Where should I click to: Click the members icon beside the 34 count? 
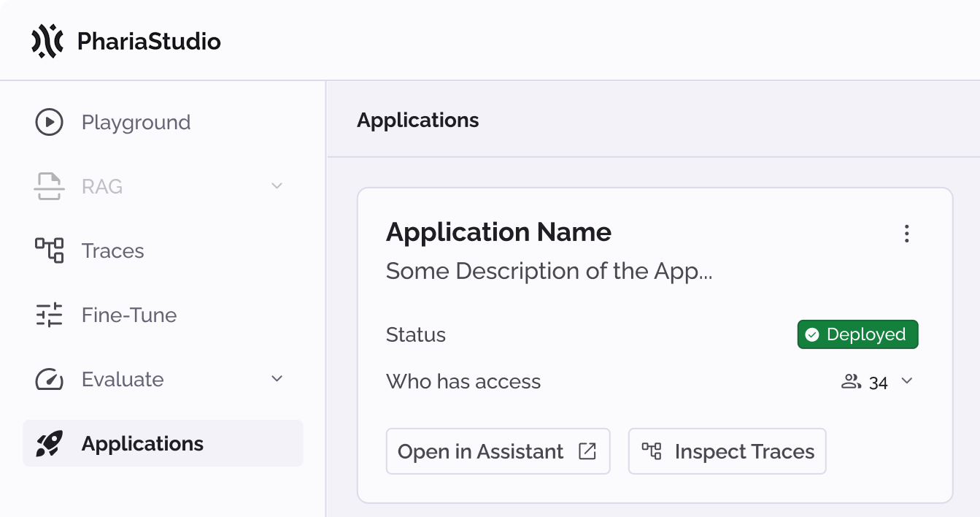point(851,381)
